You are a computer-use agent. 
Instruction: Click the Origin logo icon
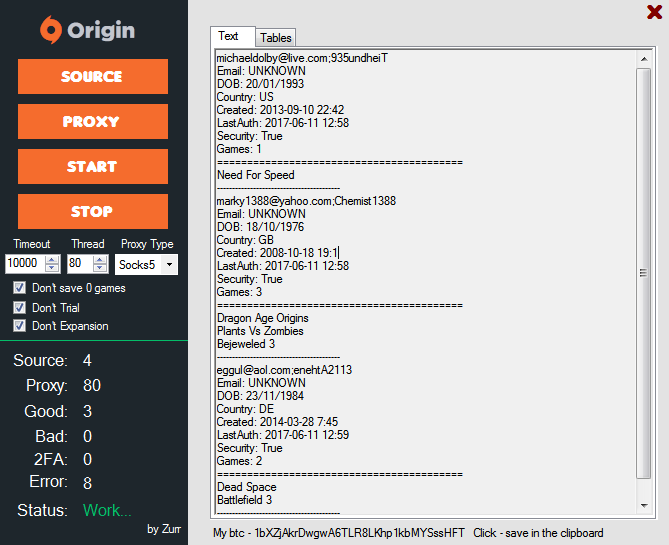click(x=51, y=29)
